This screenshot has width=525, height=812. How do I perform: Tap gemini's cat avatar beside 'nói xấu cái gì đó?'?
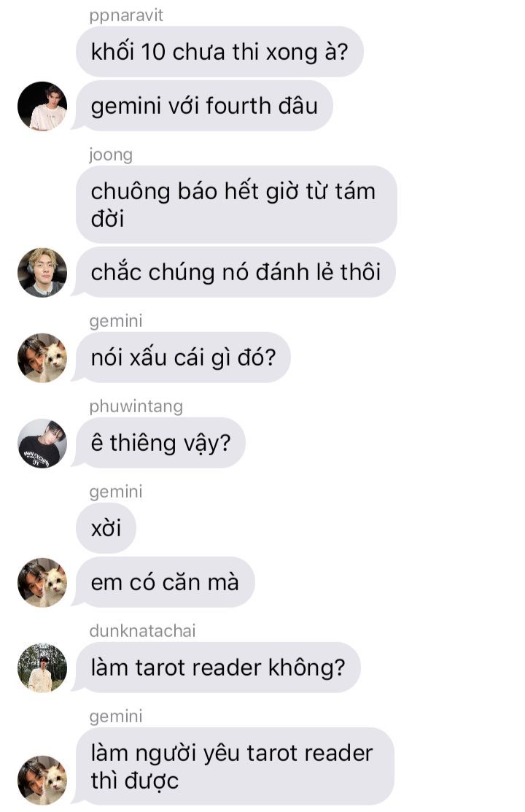(x=42, y=357)
